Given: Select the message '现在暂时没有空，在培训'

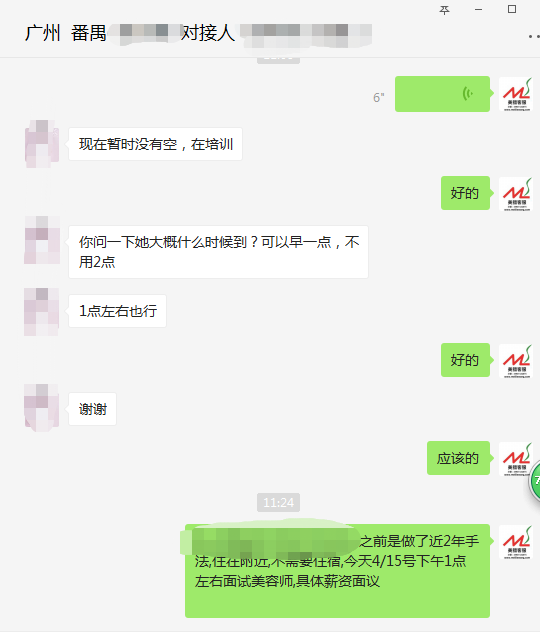Looking at the screenshot, I should click(x=156, y=144).
